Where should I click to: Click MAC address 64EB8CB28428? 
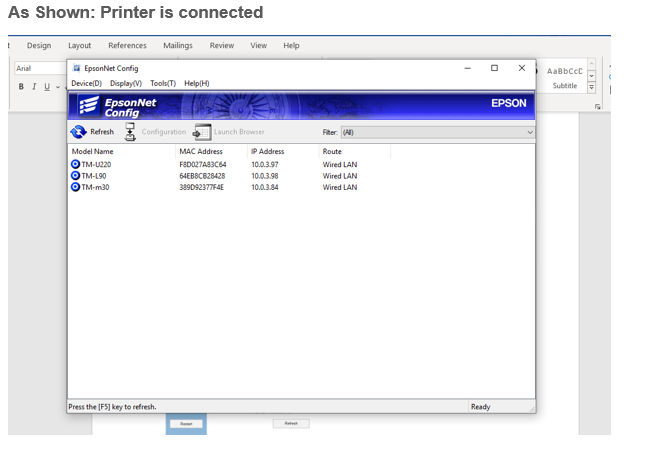[x=202, y=176]
